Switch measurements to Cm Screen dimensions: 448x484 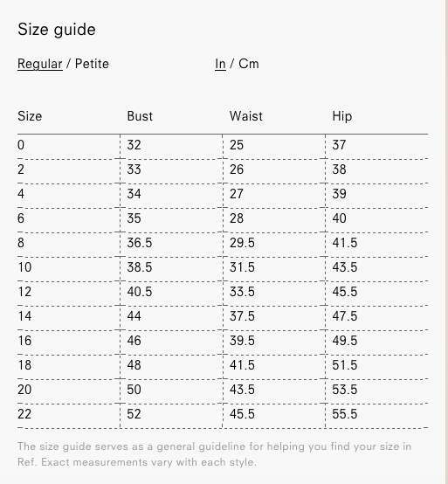pyautogui.click(x=249, y=64)
